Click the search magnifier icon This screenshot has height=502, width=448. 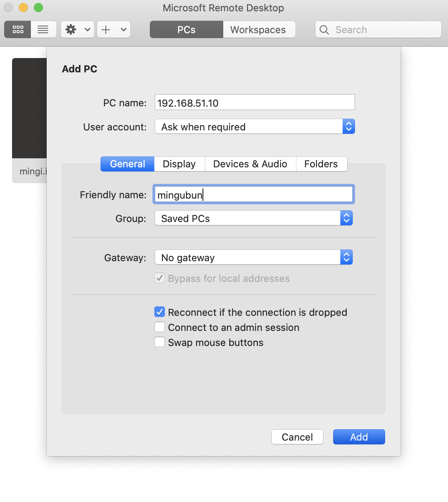pyautogui.click(x=324, y=29)
